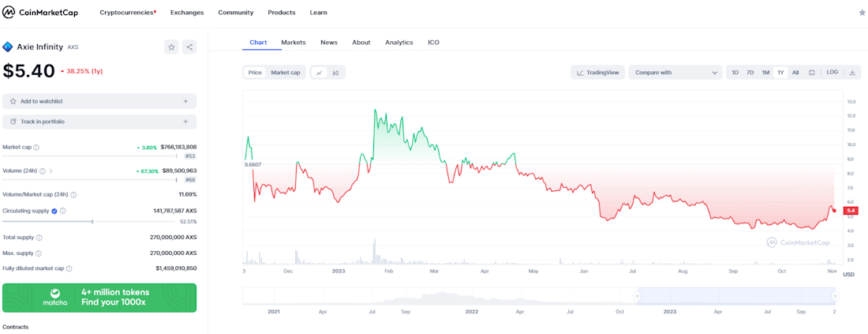Switch to the News tab
Screen dimensions: 868x334
click(329, 42)
